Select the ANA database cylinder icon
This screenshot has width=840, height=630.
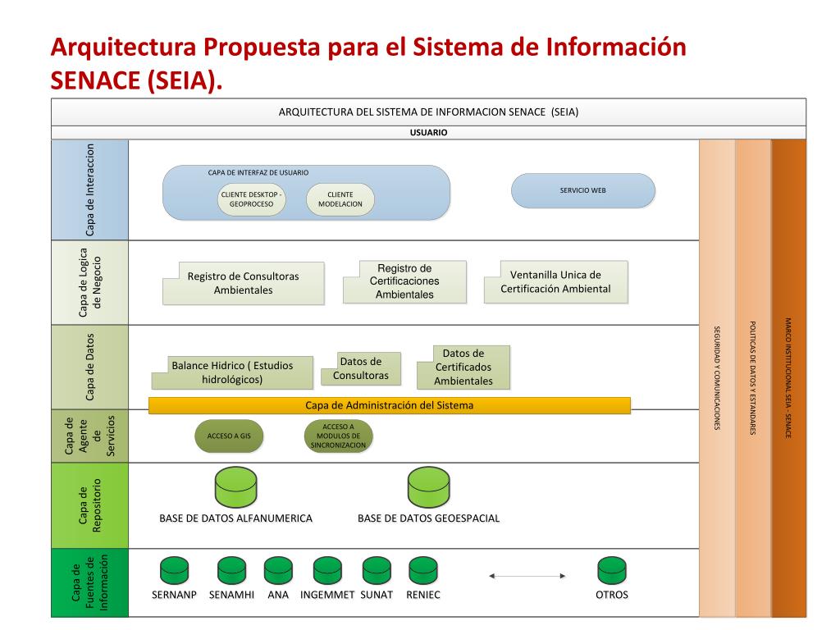279,571
